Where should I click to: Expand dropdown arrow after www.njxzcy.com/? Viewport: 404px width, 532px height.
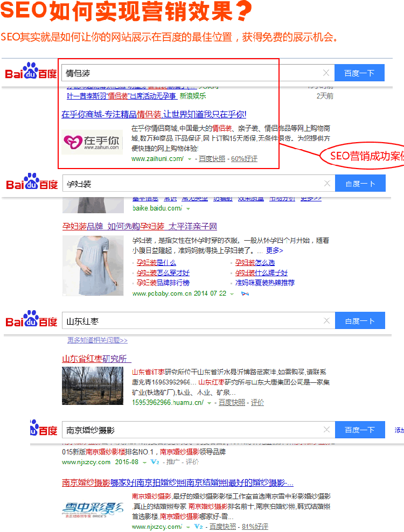(x=188, y=527)
